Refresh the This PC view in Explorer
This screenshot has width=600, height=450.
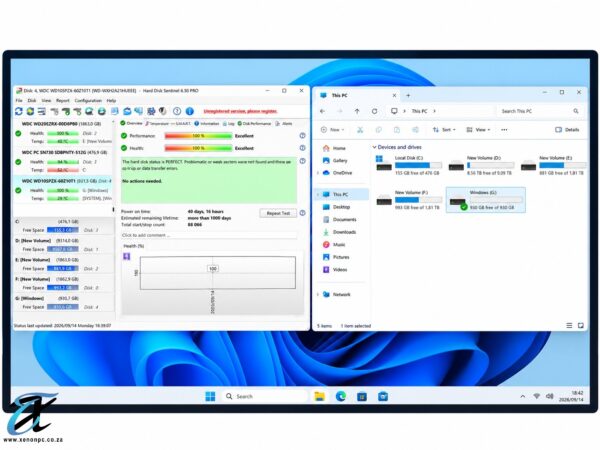[x=374, y=111]
